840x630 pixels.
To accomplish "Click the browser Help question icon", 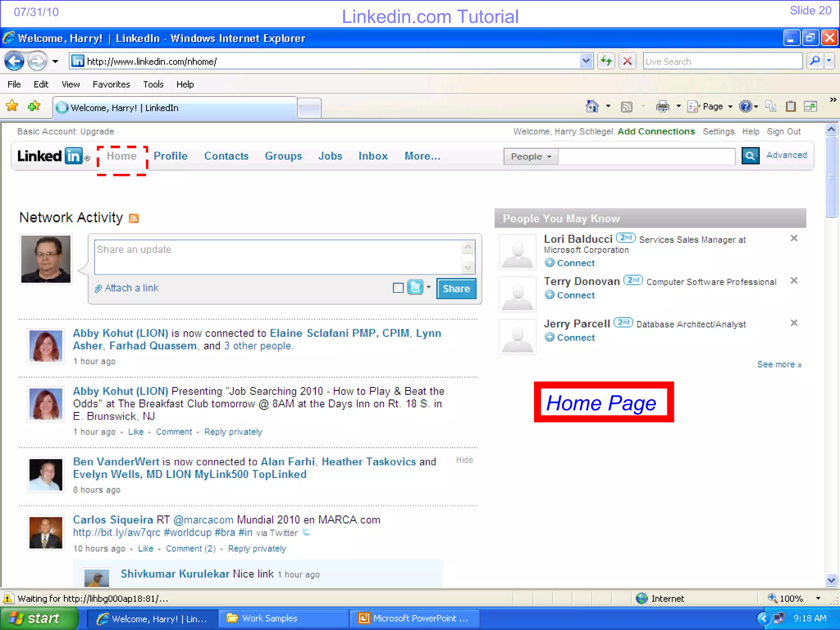I will pyautogui.click(x=745, y=107).
